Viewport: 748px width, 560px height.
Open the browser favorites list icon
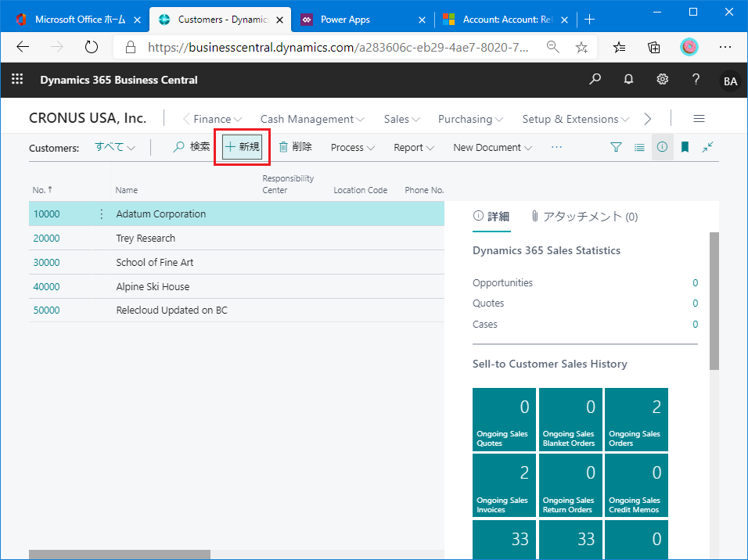(x=619, y=47)
